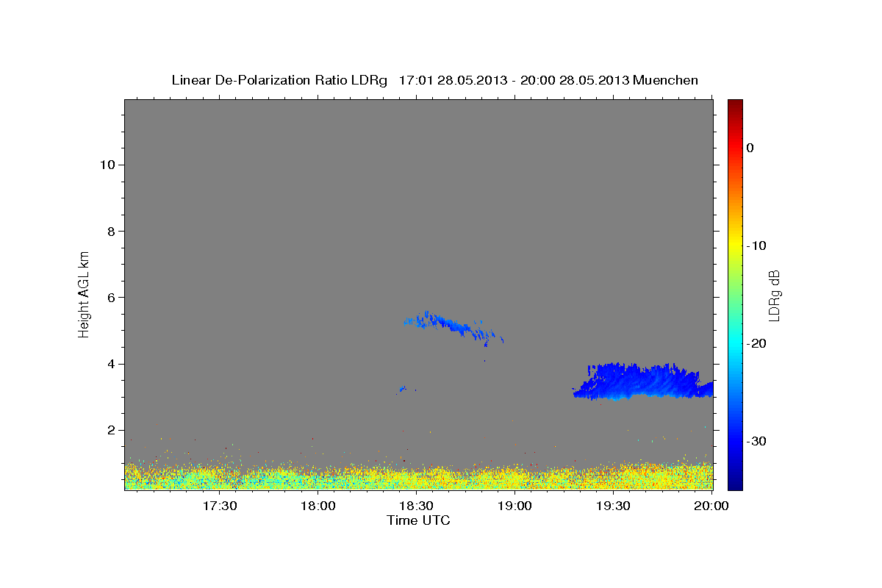Click the 18:00 time tick label
The width and height of the screenshot is (882, 588).
pyautogui.click(x=318, y=506)
